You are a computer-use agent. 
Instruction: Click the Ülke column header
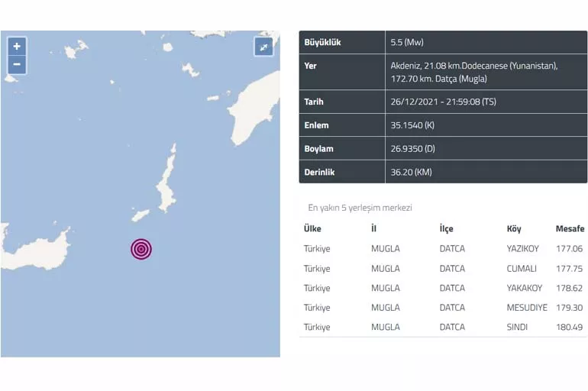(x=312, y=228)
